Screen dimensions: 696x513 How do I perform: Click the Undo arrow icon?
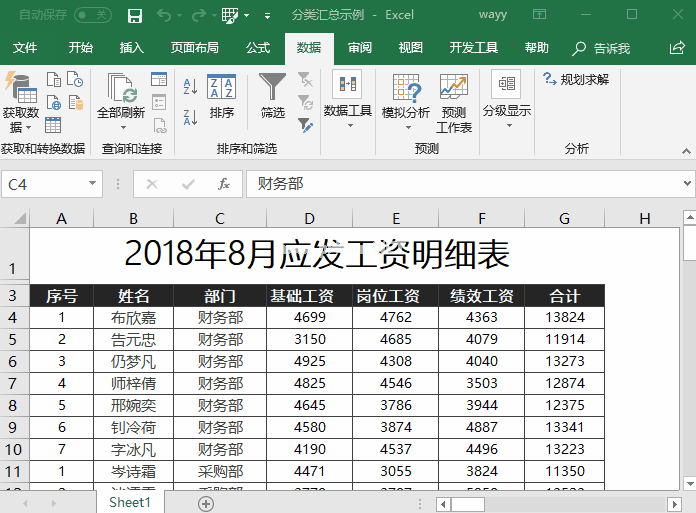tap(164, 16)
